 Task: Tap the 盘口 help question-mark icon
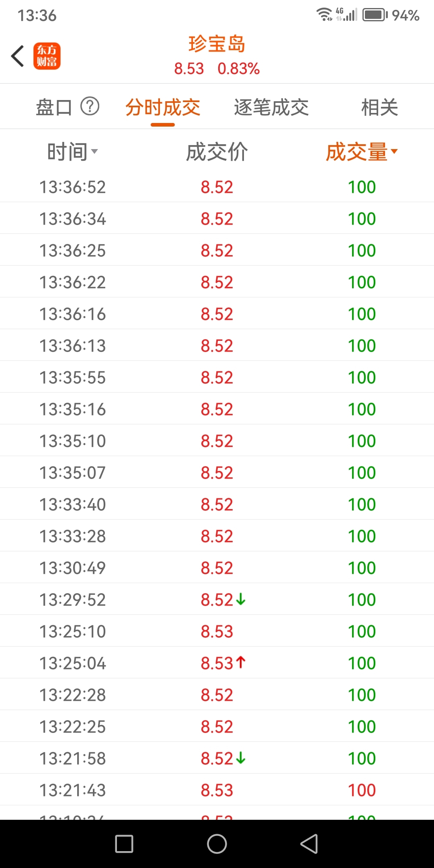tap(90, 106)
